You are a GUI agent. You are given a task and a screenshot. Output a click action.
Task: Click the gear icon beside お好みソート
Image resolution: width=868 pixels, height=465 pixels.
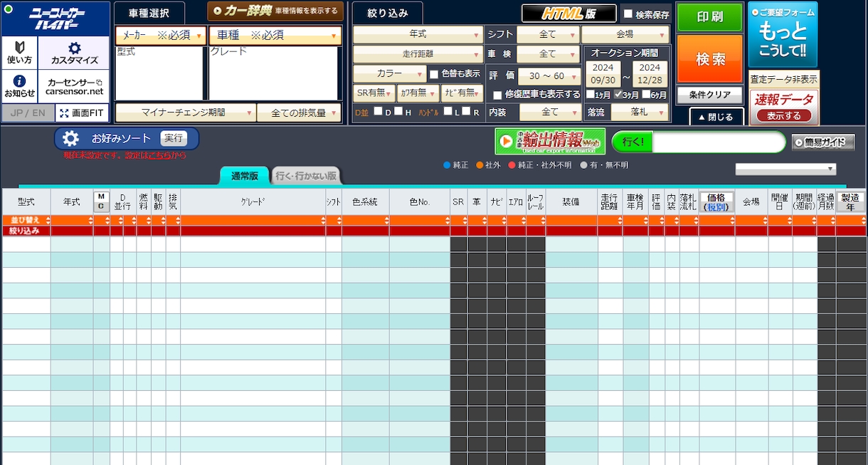pyautogui.click(x=70, y=138)
